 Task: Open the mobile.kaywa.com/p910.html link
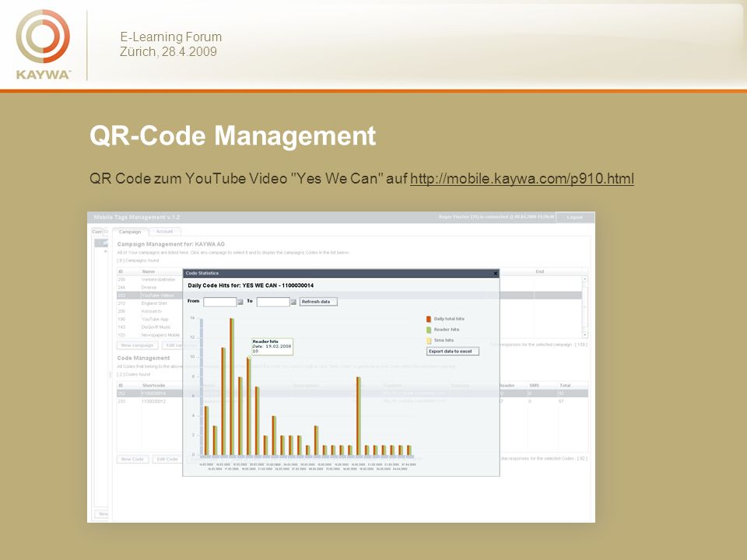[521, 179]
